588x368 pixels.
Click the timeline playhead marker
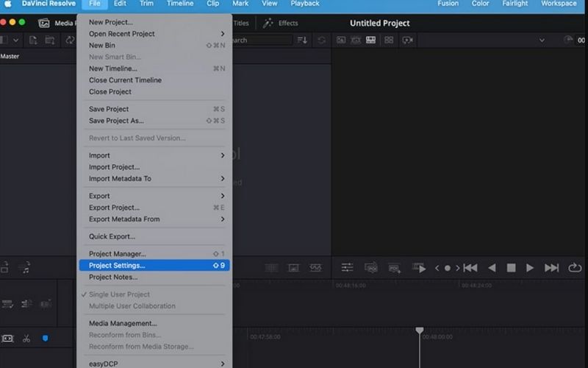pos(420,330)
